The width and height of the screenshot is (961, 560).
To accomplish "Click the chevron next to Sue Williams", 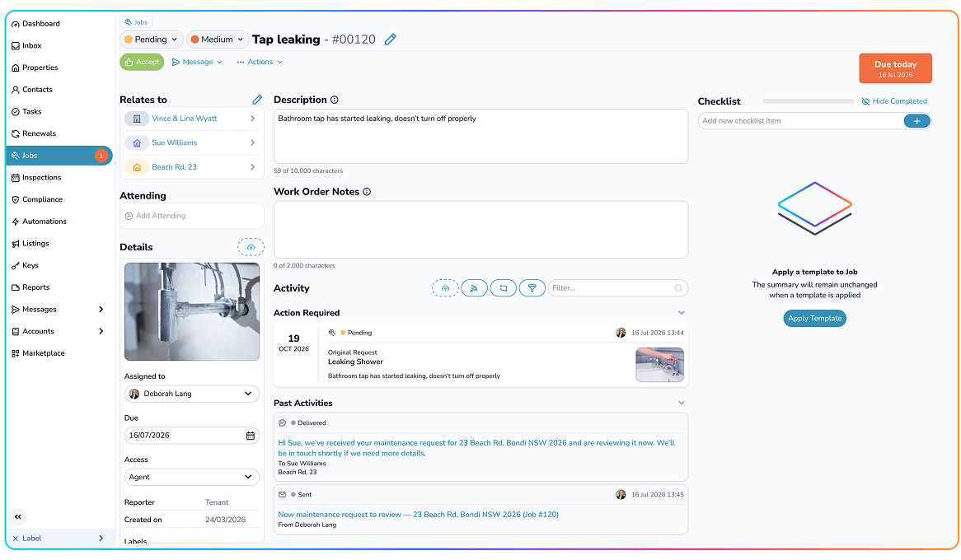I will [x=253, y=143].
